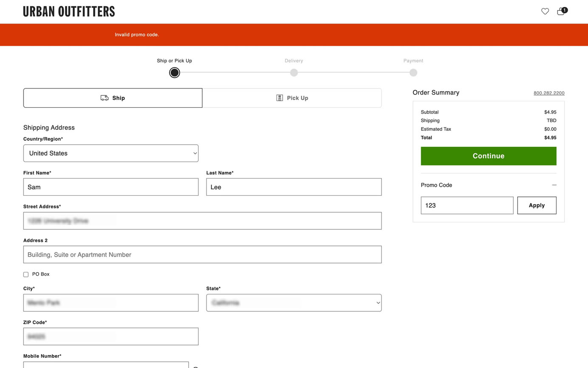Image resolution: width=588 pixels, height=368 pixels.
Task: Collapse the Promo Code section
Action: tap(554, 185)
